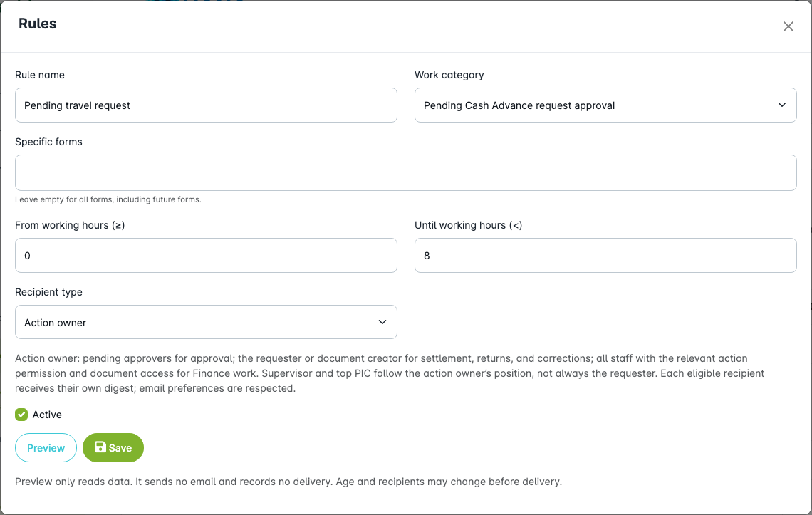The width and height of the screenshot is (812, 515).
Task: Close the Rules dialog
Action: [x=788, y=26]
